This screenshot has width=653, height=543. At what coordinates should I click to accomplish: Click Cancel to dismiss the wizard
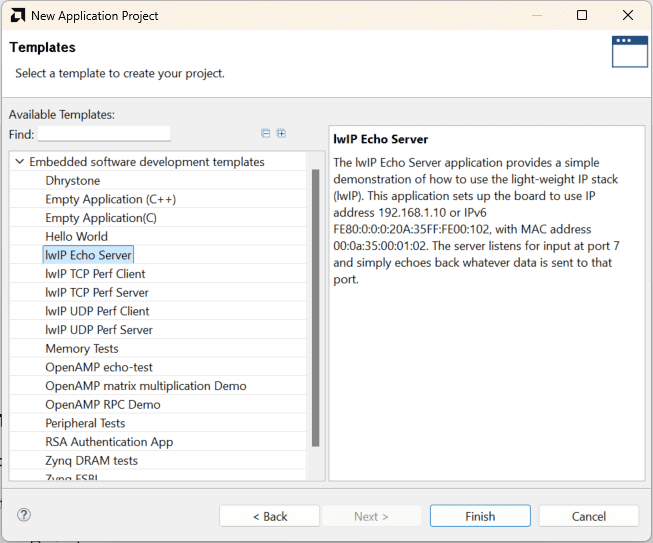click(588, 516)
